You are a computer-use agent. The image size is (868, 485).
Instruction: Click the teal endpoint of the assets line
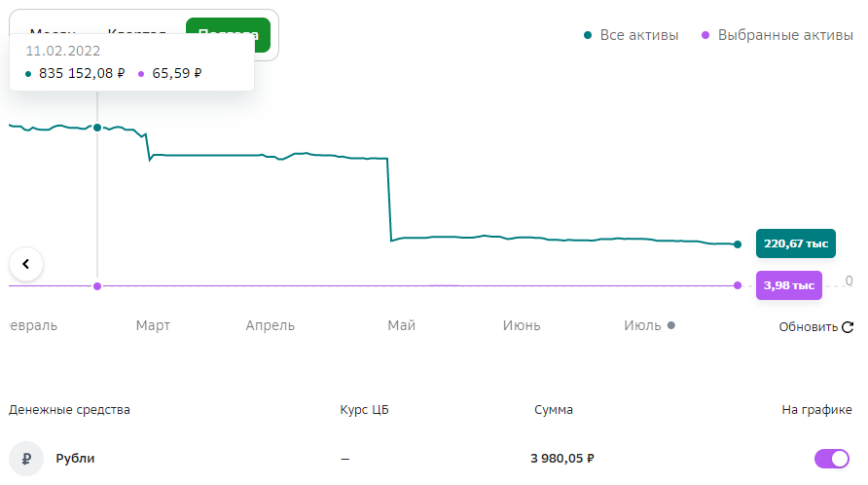tap(738, 243)
